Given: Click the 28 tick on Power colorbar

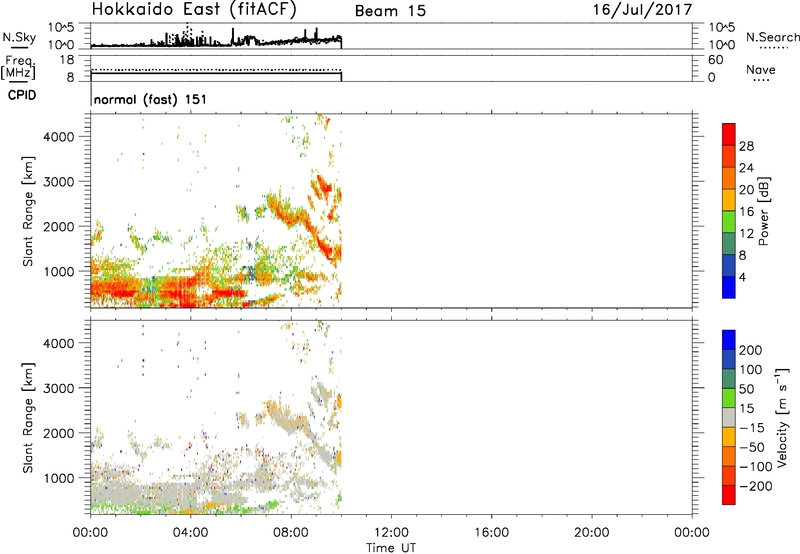Looking at the screenshot, I should 746,146.
